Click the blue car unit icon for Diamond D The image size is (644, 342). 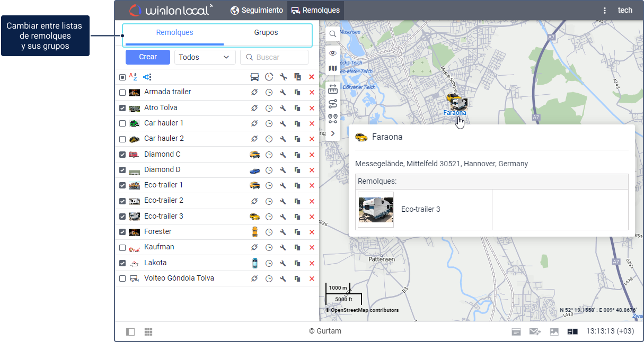[x=255, y=170]
